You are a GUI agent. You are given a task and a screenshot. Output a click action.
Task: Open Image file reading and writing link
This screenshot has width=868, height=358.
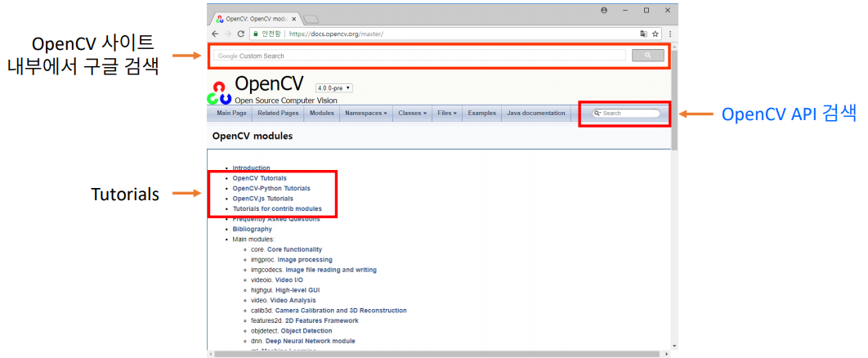point(331,270)
